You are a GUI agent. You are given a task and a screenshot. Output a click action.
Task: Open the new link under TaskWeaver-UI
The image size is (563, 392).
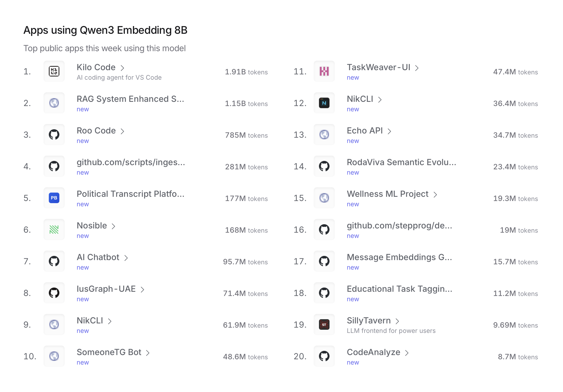coord(353,77)
